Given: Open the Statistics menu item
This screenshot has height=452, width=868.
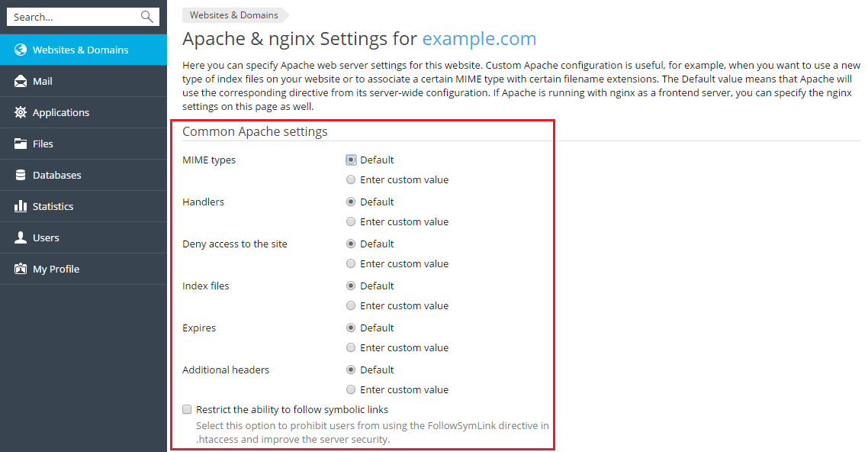Looking at the screenshot, I should 53,206.
